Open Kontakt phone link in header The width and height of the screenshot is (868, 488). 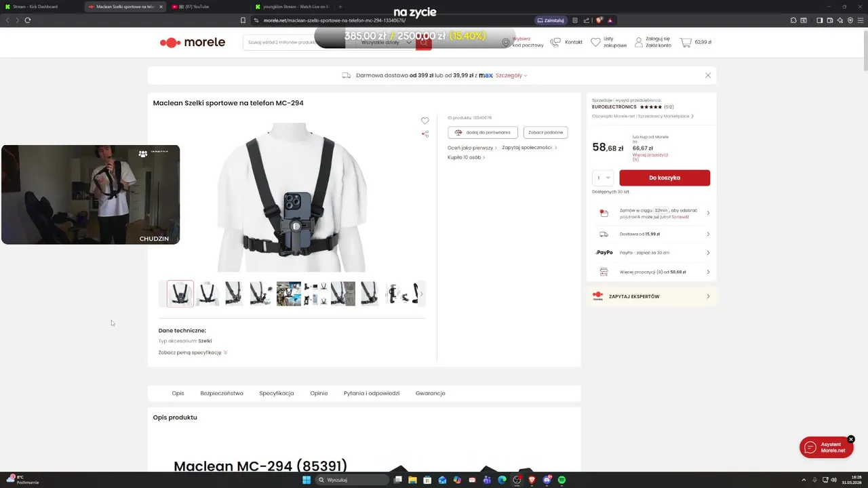566,42
